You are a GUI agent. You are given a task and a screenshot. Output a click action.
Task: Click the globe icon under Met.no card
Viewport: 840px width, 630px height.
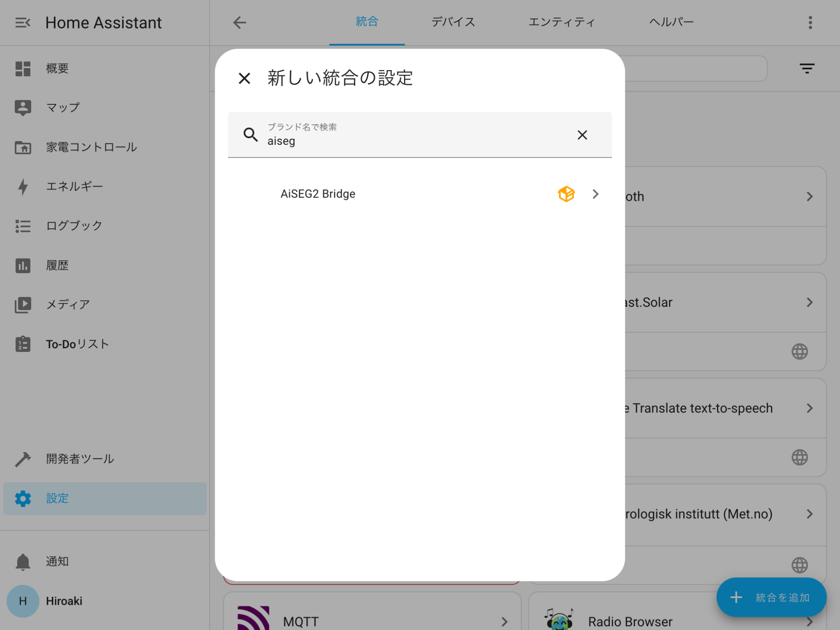(x=799, y=565)
